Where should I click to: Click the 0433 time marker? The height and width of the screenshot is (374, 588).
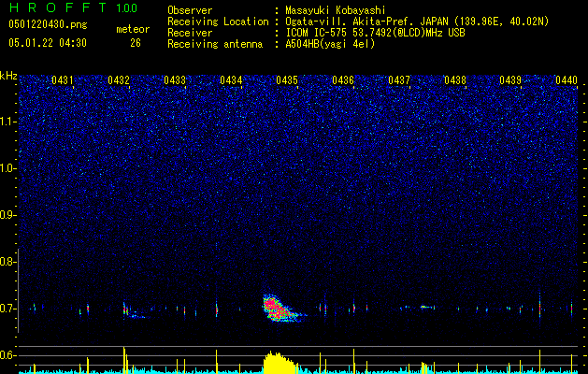(175, 80)
